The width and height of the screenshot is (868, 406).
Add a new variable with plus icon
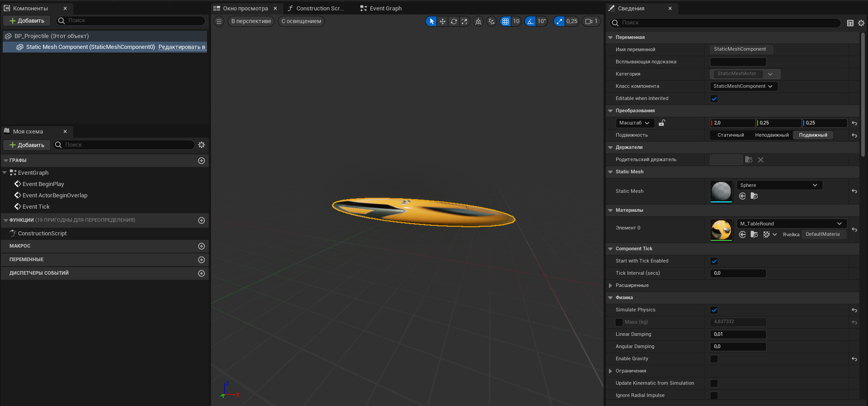pyautogui.click(x=201, y=260)
